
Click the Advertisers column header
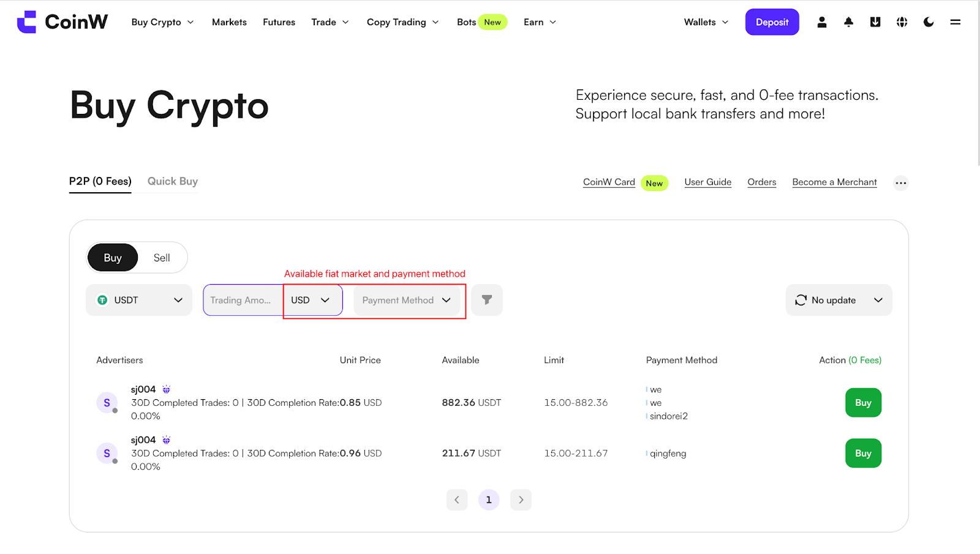coord(119,360)
